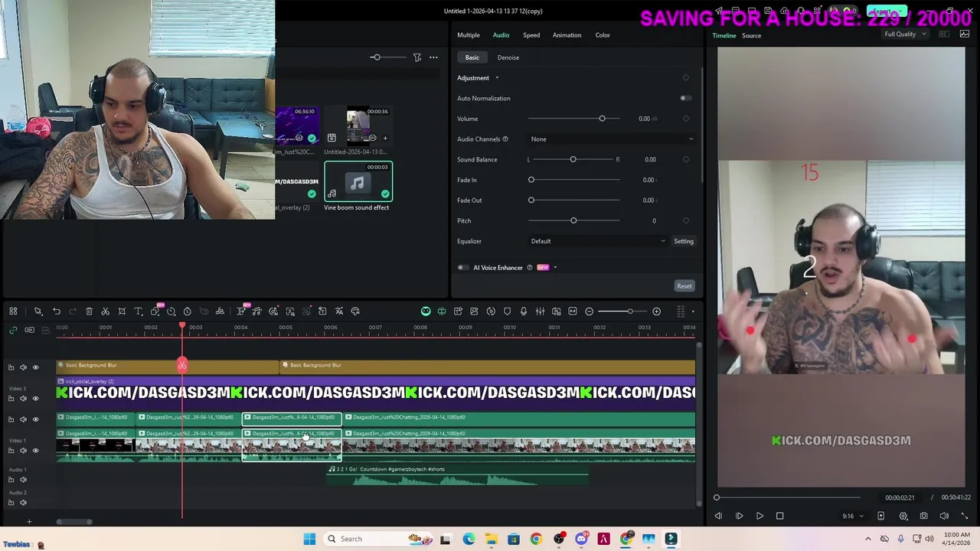This screenshot has height=551, width=980.
Task: Click the Volume slider handle
Action: [602, 119]
